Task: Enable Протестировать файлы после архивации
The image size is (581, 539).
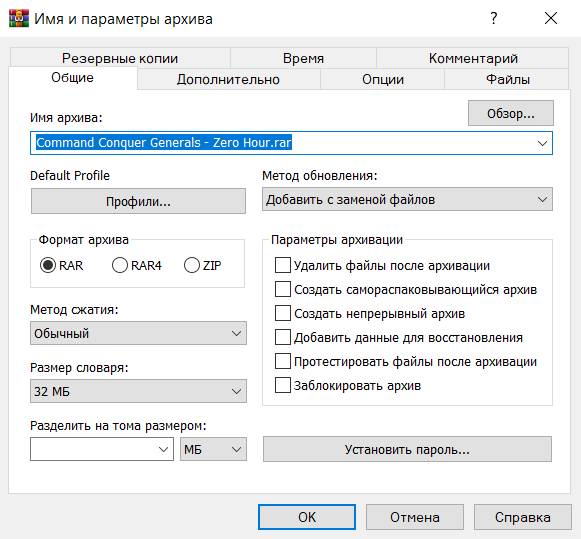Action: click(x=282, y=361)
